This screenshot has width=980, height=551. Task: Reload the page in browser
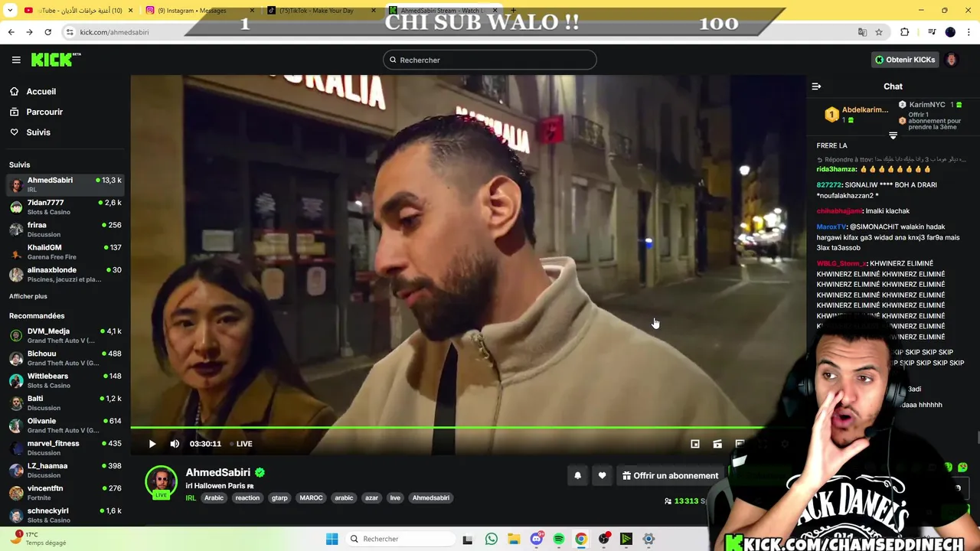[47, 32]
